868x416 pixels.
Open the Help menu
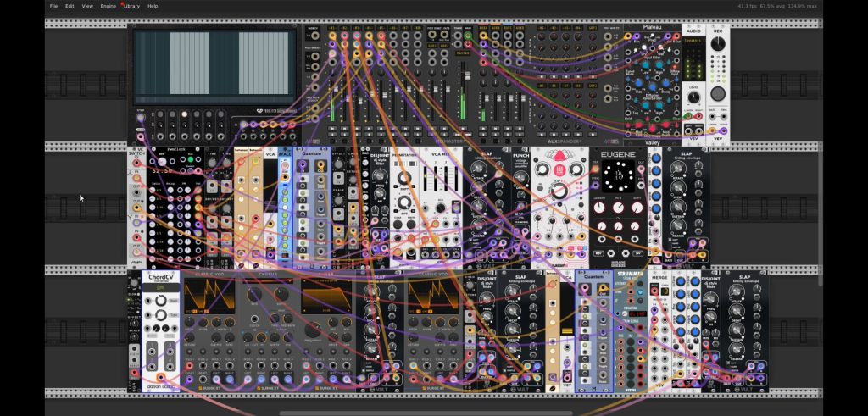[x=153, y=6]
